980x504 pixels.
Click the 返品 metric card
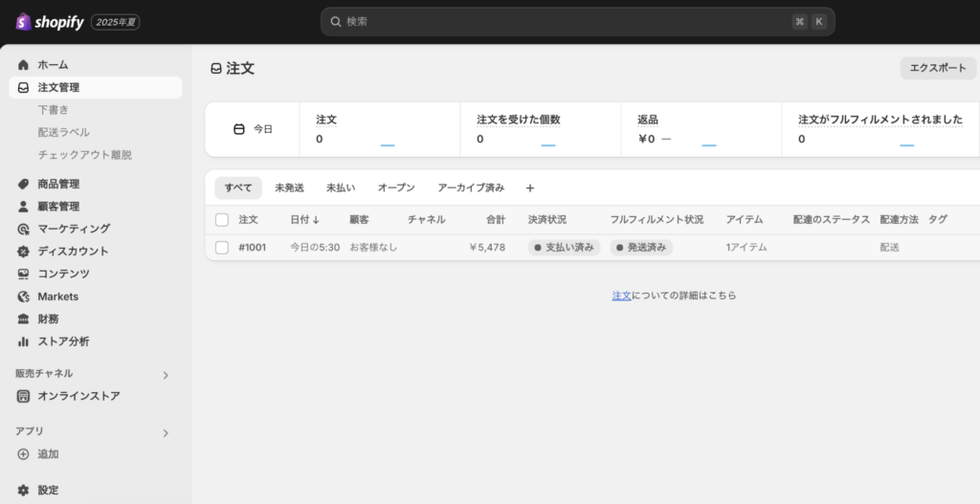click(x=702, y=129)
